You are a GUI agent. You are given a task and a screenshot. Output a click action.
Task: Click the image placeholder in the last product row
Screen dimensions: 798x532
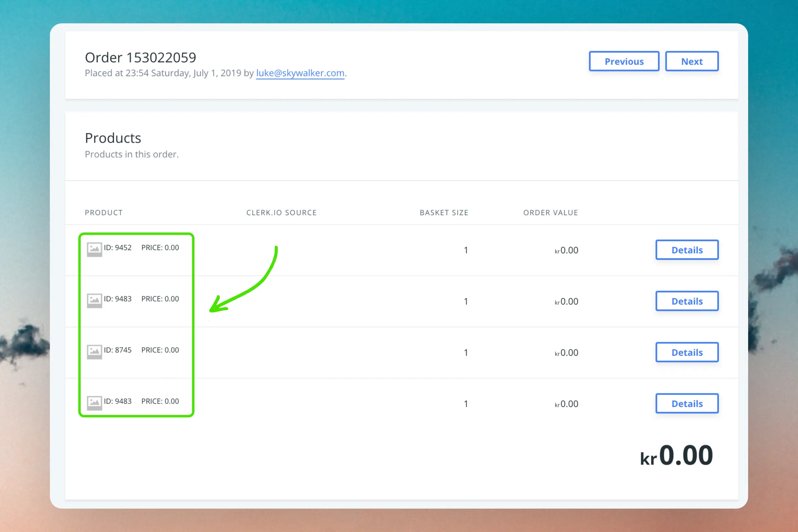pos(94,403)
